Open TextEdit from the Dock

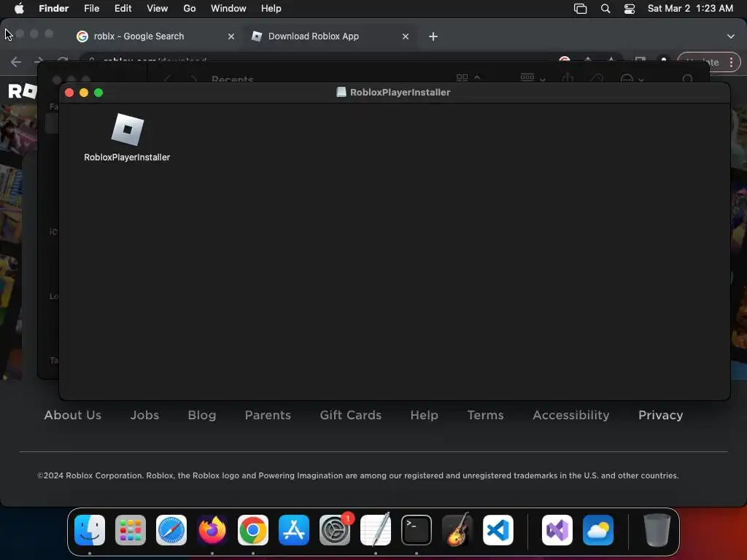pyautogui.click(x=376, y=530)
